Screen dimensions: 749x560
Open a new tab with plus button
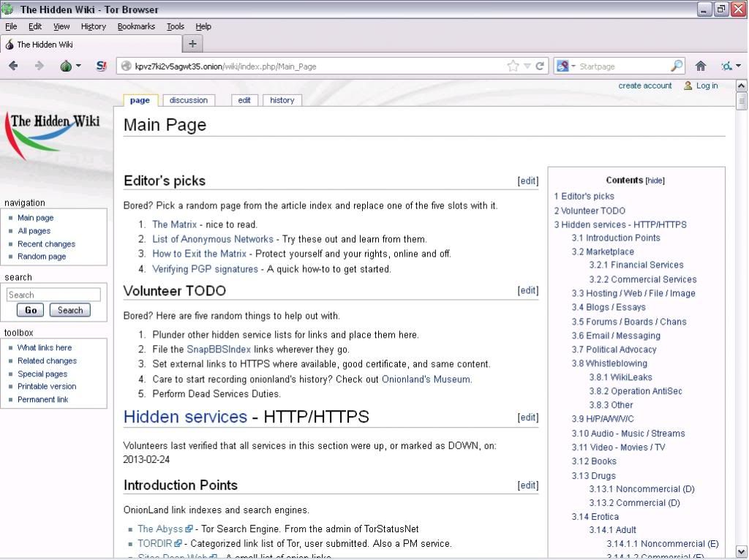point(192,44)
